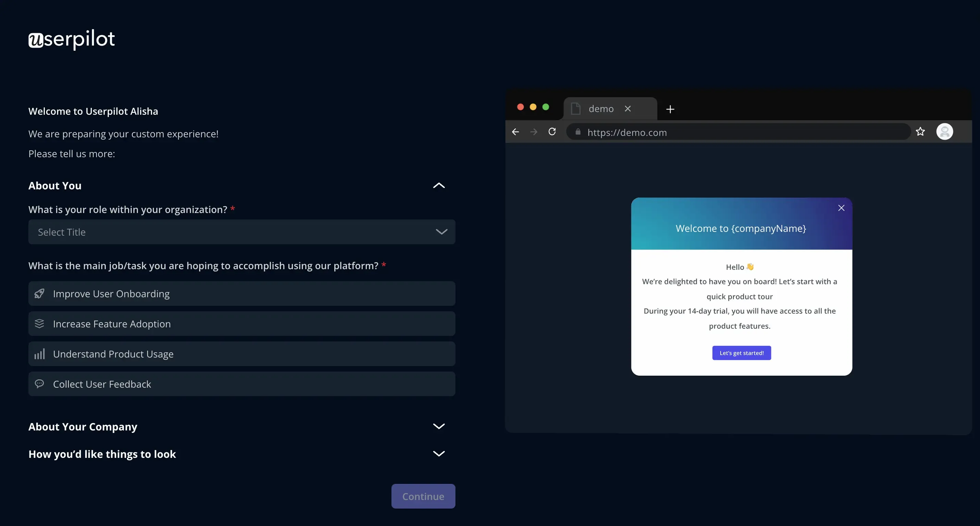Click the Continue button

tap(423, 496)
